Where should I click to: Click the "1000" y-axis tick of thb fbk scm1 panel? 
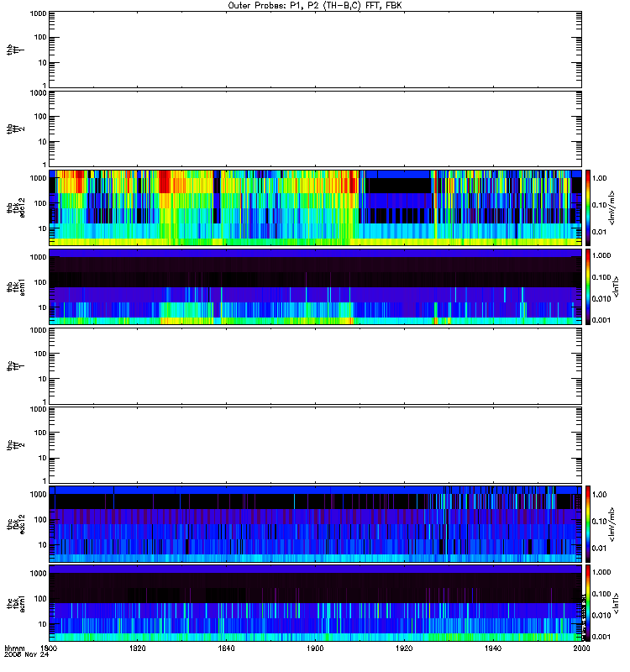click(38, 257)
